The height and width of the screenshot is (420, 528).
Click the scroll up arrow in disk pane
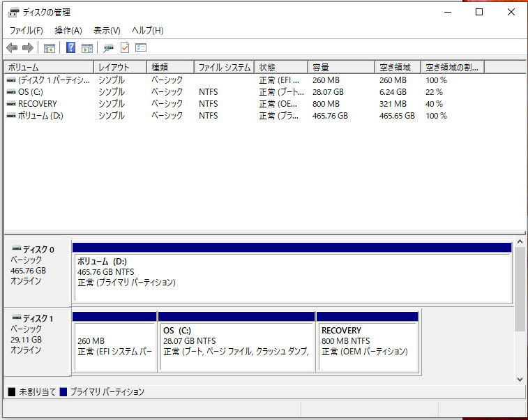[x=520, y=241]
